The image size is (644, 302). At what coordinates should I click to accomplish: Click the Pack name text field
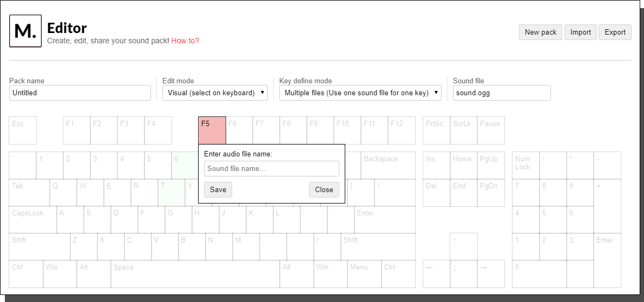(80, 93)
